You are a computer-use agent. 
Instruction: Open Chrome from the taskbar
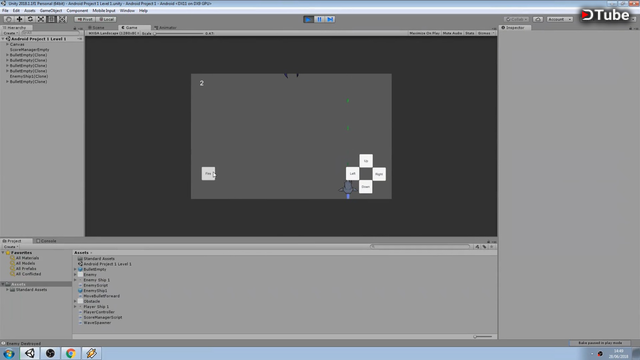[x=71, y=353]
